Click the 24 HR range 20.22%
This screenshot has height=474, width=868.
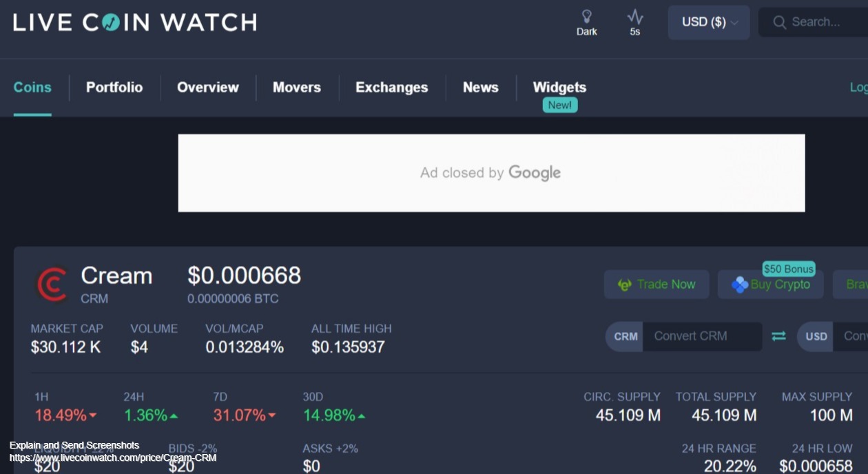click(x=730, y=466)
